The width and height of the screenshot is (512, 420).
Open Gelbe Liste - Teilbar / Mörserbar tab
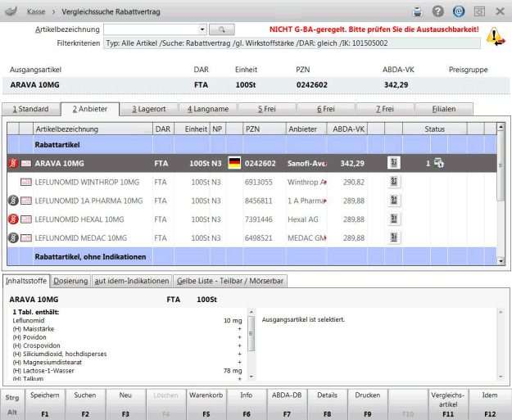(x=230, y=281)
